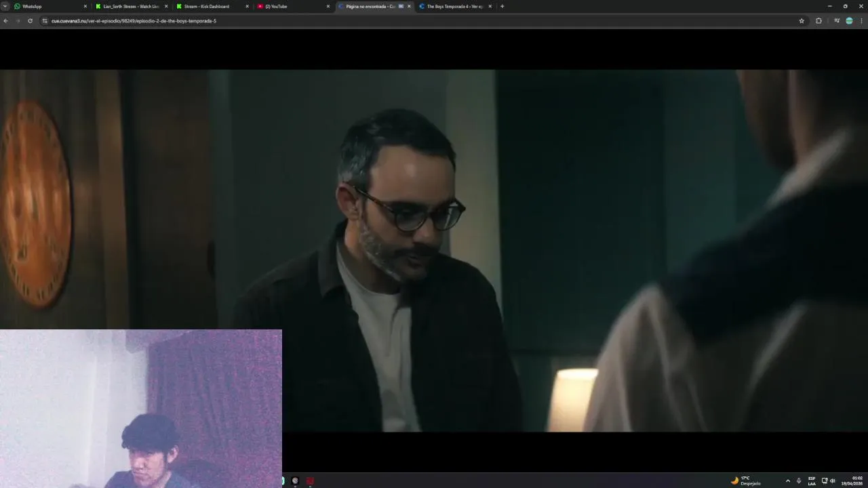Image resolution: width=868 pixels, height=488 pixels.
Task: Open the tab search dropdown arrow
Action: (5, 6)
